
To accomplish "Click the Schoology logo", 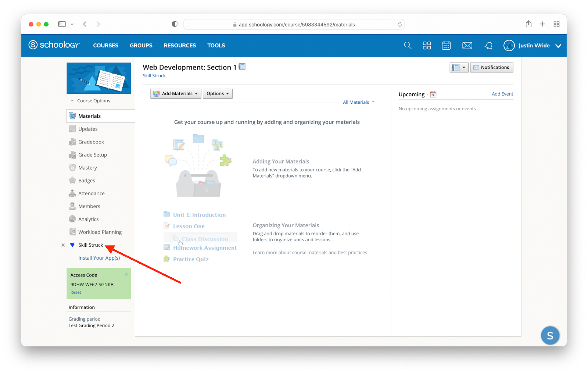I will (x=54, y=45).
